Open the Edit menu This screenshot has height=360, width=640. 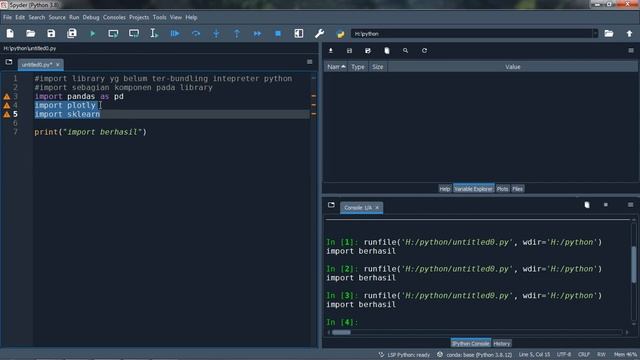click(x=20, y=18)
